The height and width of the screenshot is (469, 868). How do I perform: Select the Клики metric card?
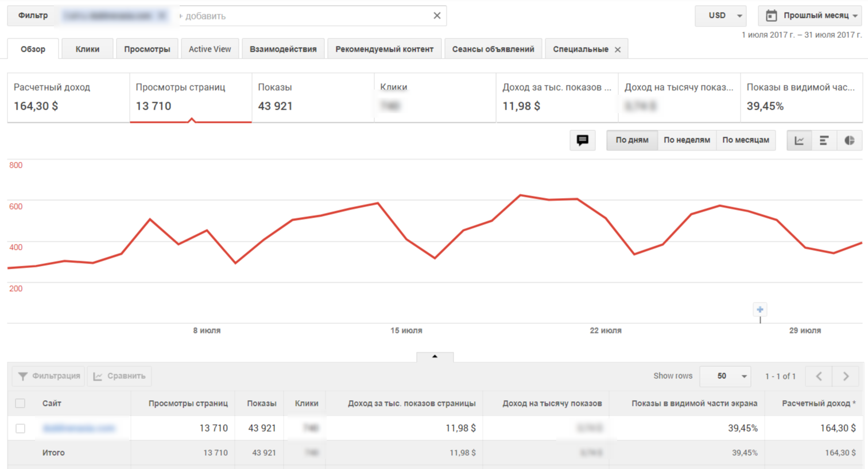pos(435,98)
